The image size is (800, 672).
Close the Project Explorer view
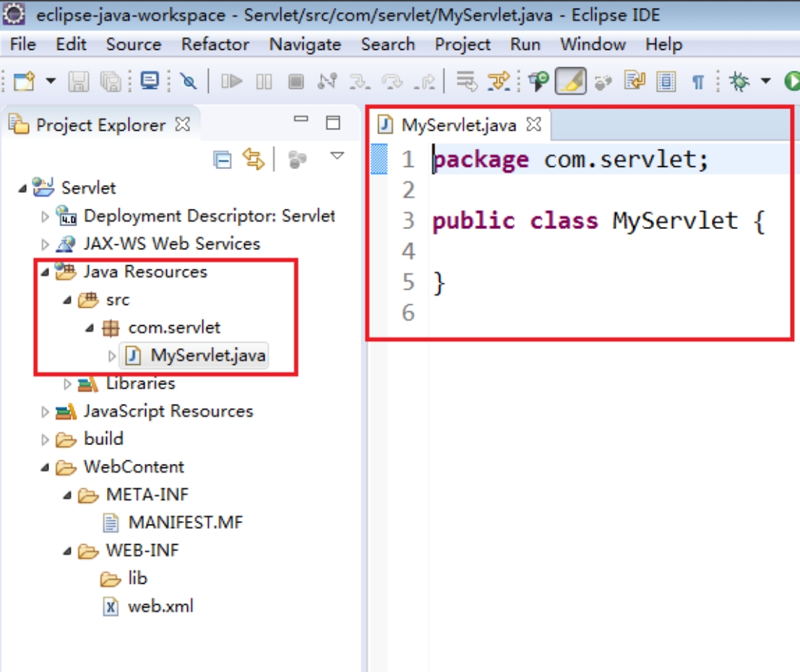(x=182, y=124)
